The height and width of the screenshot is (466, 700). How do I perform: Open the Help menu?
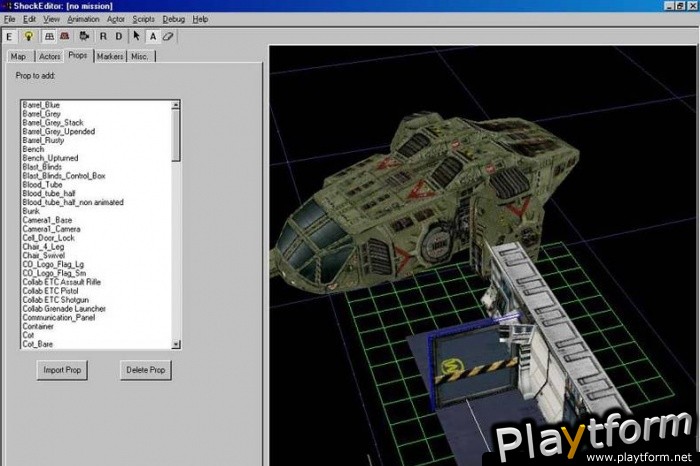200,19
